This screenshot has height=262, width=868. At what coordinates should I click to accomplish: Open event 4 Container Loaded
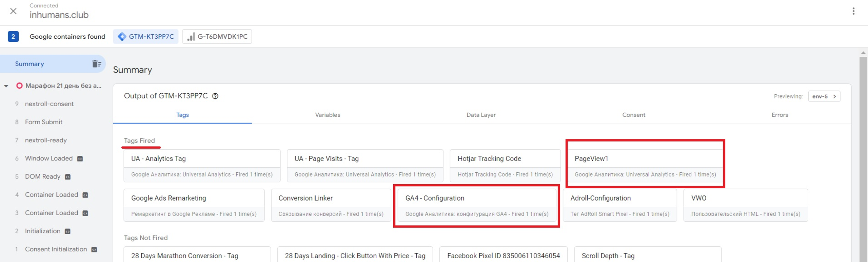pos(51,194)
